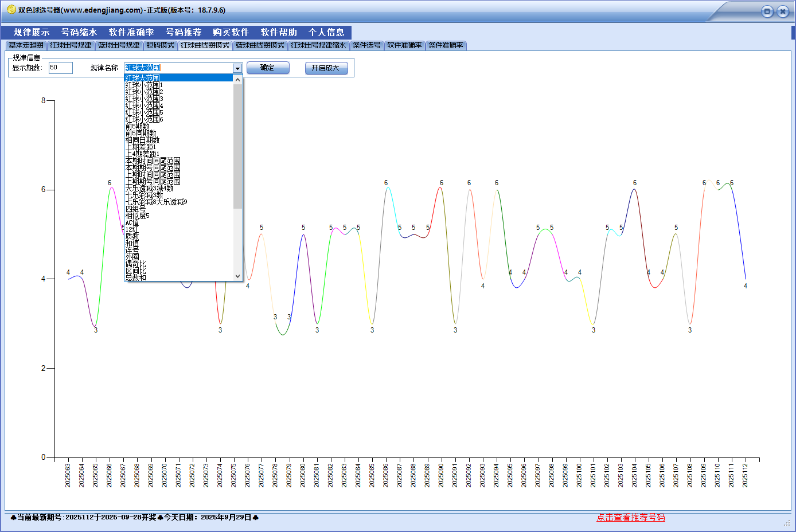Click the app logo icon in title bar
Image resolution: width=796 pixels, height=532 pixels.
coord(11,10)
